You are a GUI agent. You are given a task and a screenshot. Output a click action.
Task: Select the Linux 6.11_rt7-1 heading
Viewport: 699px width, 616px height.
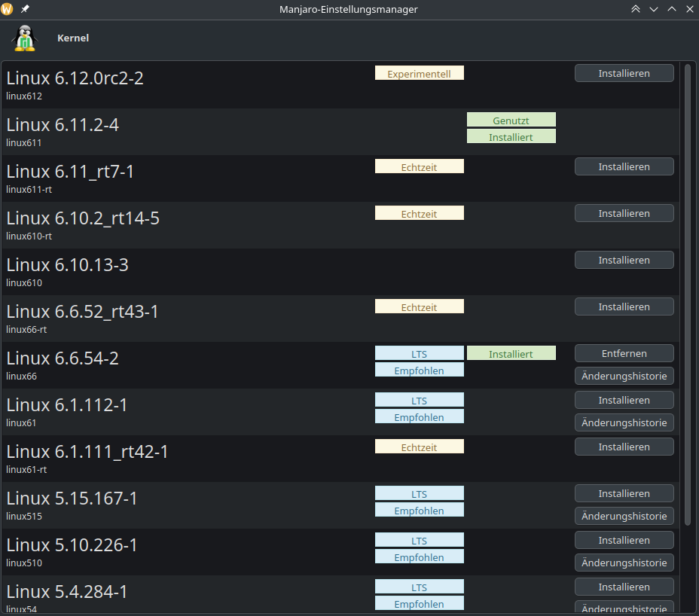coord(70,172)
